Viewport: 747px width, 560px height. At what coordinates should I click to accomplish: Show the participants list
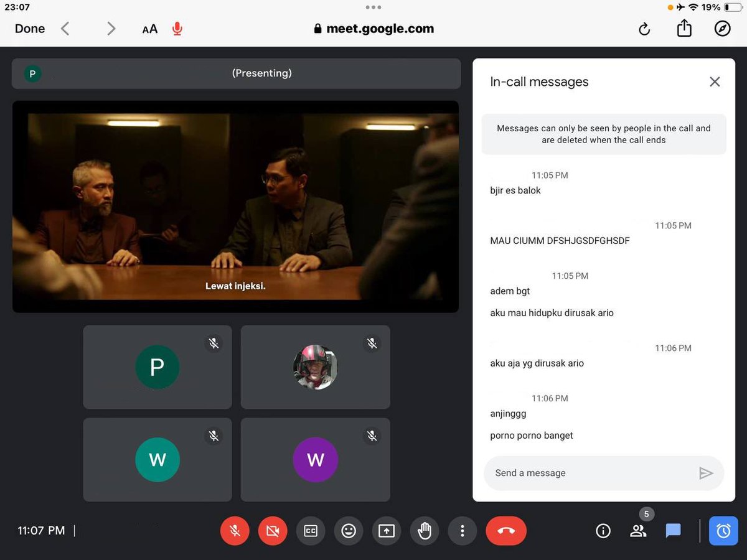pos(638,531)
